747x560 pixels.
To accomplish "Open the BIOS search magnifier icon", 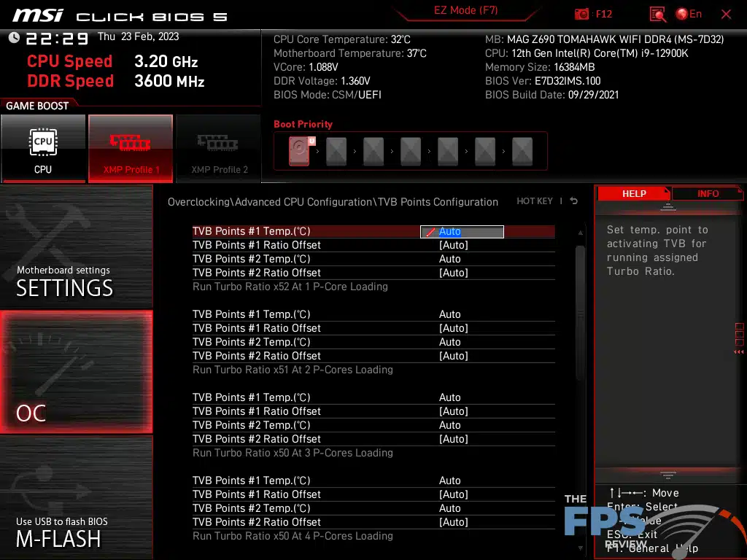I will coord(657,15).
